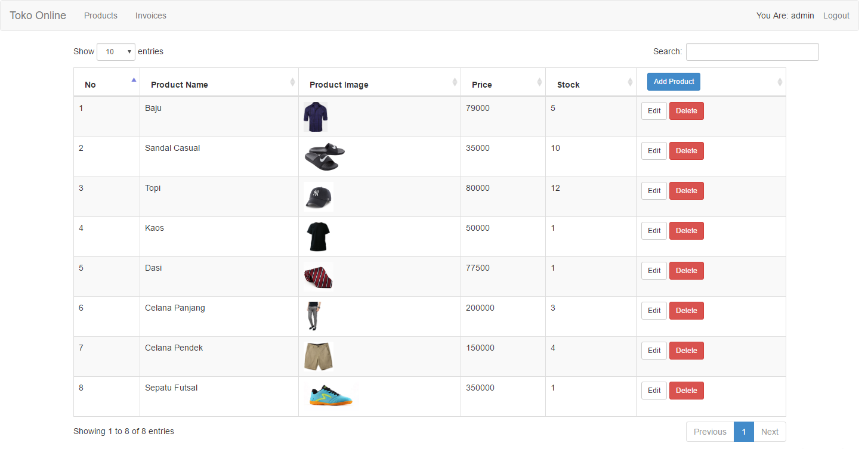Screen dimensions: 868x449
Task: Click the Toko Online brand link
Action: click(x=38, y=16)
